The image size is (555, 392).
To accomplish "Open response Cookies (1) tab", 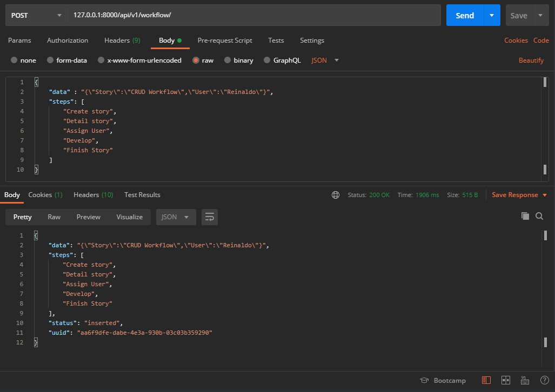I will (45, 195).
